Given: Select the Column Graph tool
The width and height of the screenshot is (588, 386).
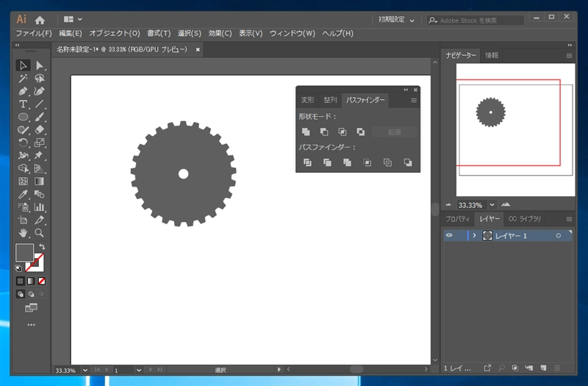Looking at the screenshot, I should tap(40, 207).
